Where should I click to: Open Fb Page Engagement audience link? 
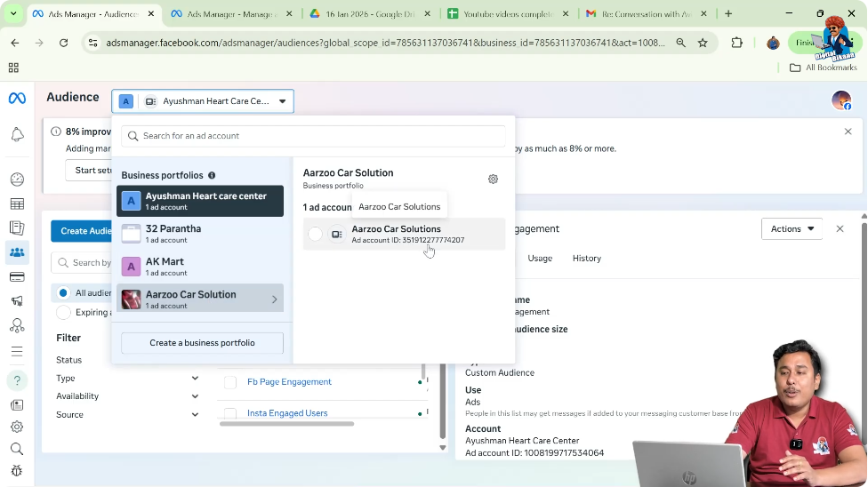tap(289, 382)
